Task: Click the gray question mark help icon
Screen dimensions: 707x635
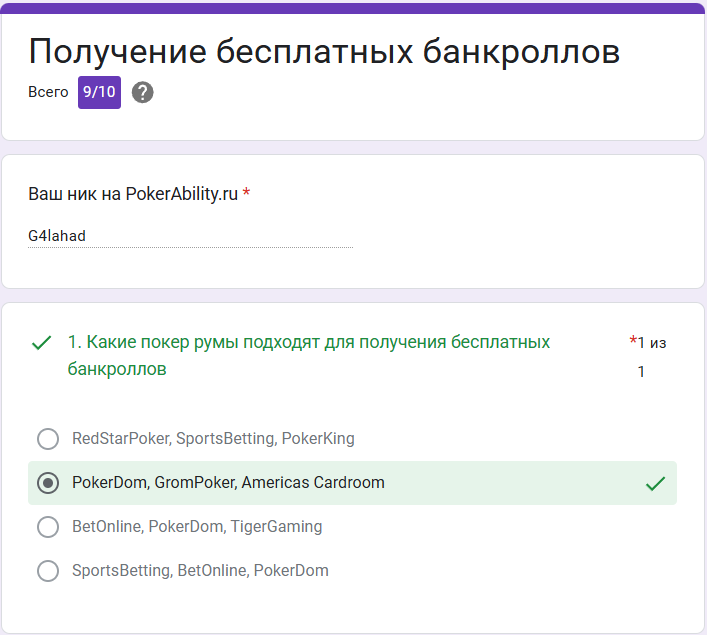Action: (x=142, y=92)
